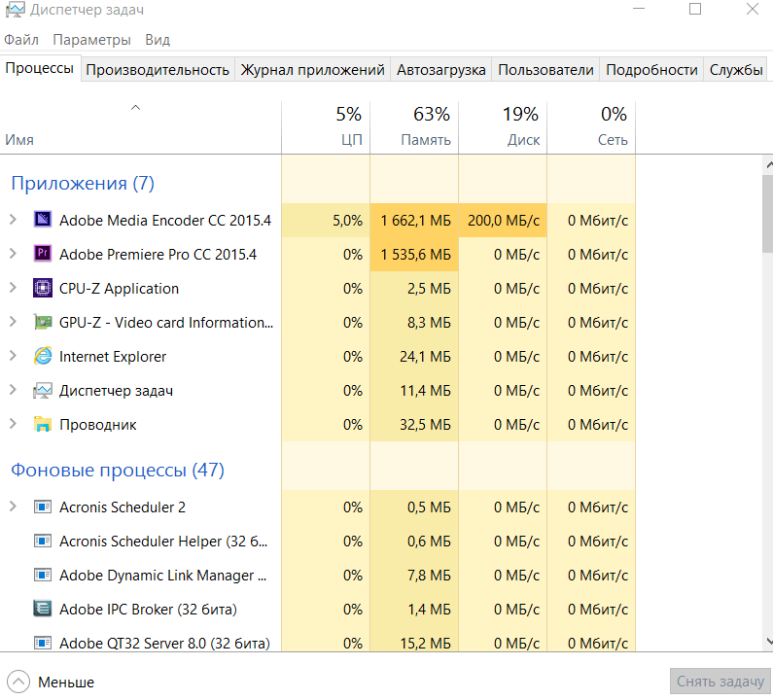Expand the Проводник process entry
The height and width of the screenshot is (700, 773).
[x=14, y=425]
